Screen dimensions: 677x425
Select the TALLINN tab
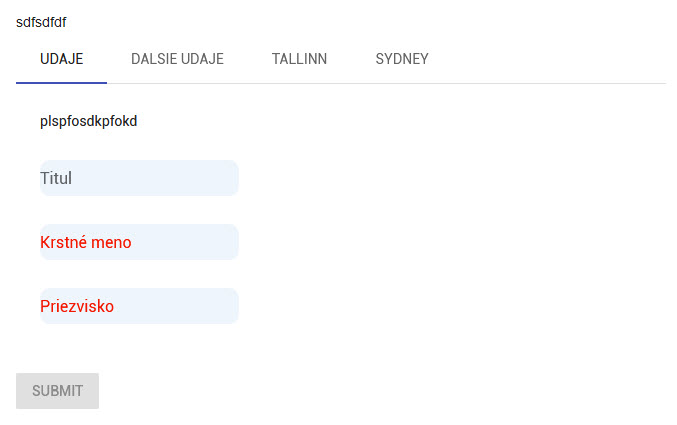[x=299, y=59]
